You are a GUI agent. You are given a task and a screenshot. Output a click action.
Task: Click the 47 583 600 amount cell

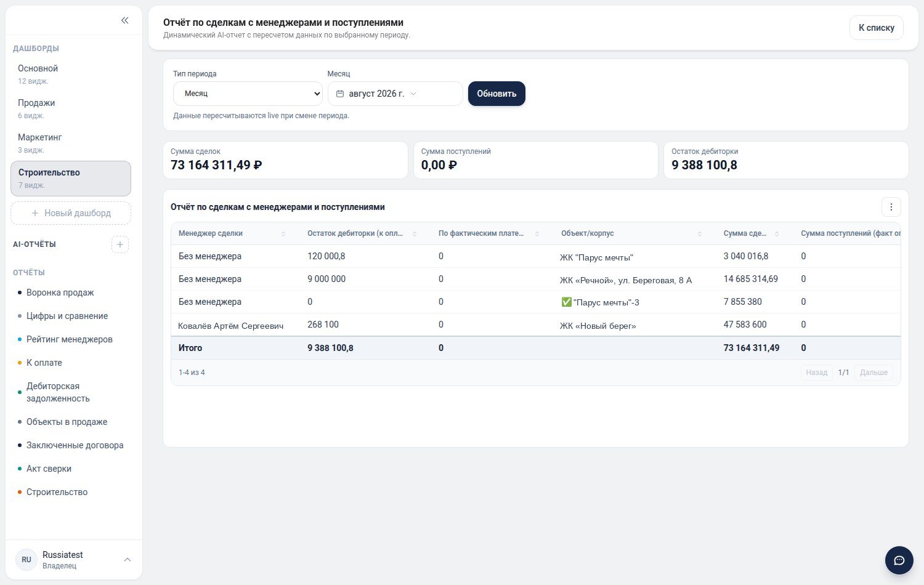coord(745,325)
